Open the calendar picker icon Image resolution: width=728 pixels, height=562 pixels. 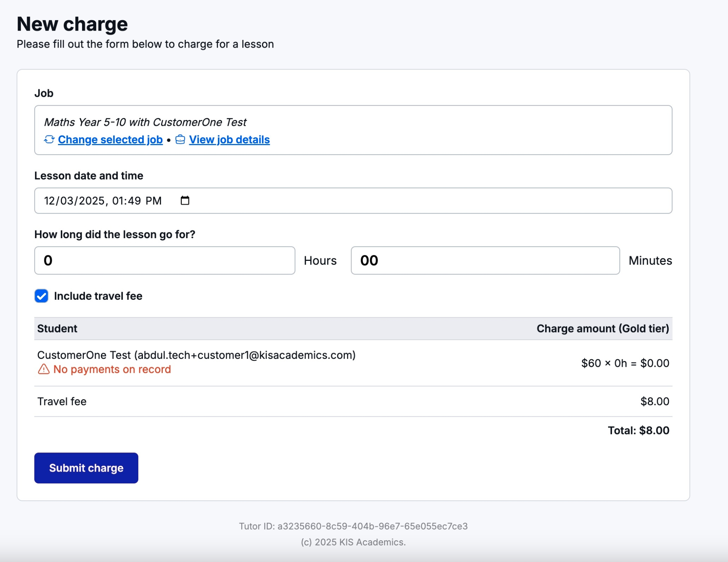185,200
